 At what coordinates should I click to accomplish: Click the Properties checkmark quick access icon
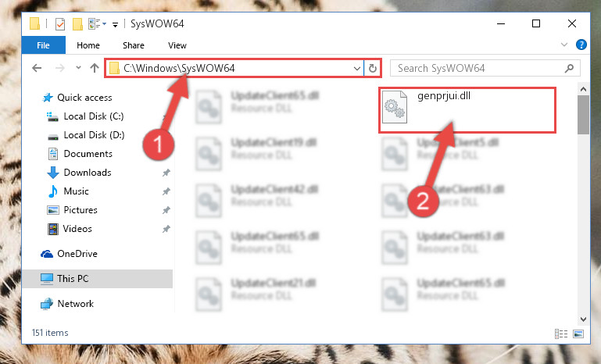click(x=60, y=24)
